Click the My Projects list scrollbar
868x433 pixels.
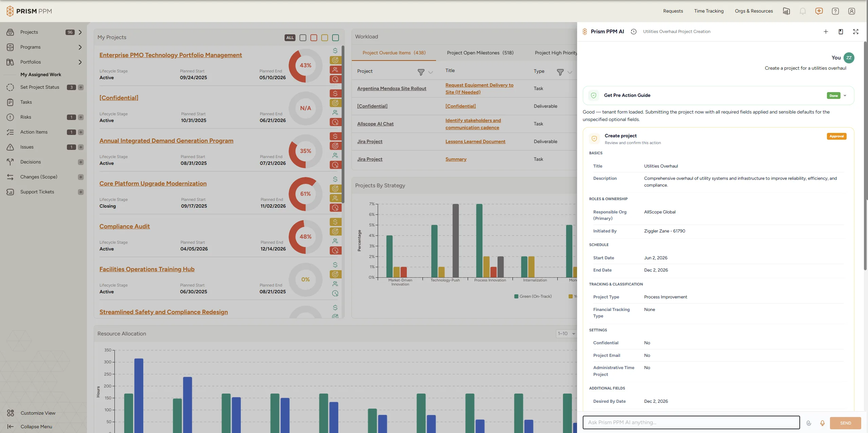tap(343, 124)
